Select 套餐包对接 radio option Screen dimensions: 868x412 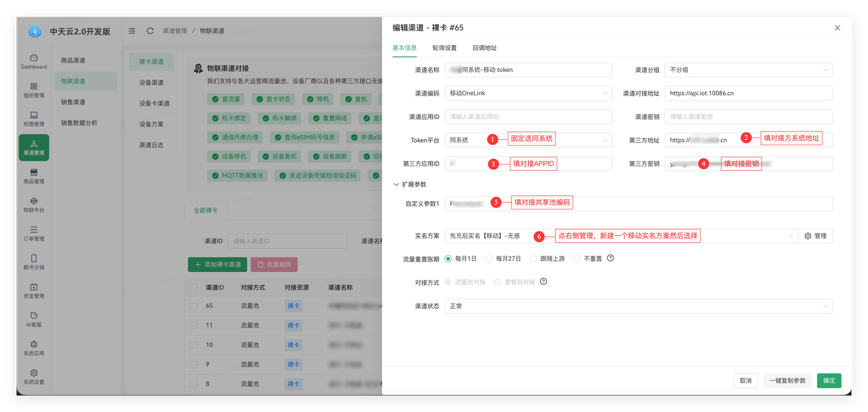[x=515, y=282]
